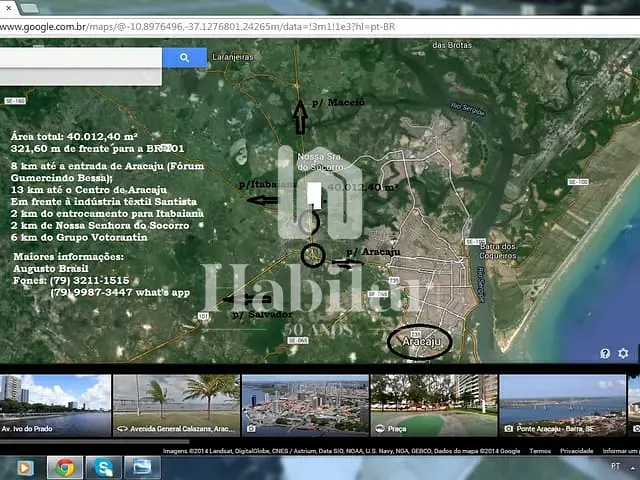Click the photo carousel horizontal scrollbar

[x=95, y=441]
